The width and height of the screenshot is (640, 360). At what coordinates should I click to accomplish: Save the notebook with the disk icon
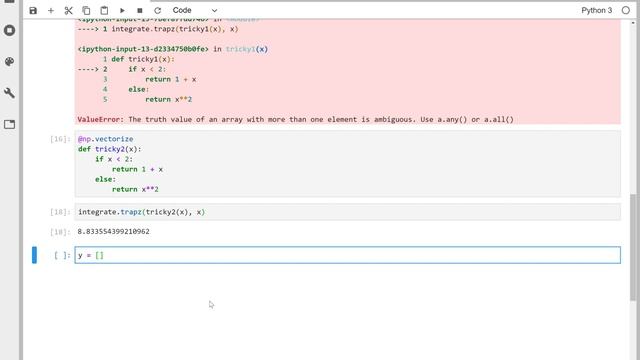coord(33,11)
